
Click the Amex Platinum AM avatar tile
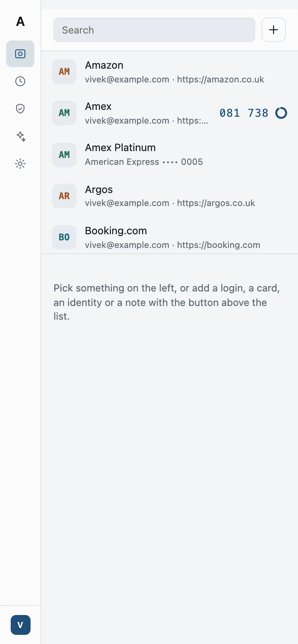(x=64, y=155)
